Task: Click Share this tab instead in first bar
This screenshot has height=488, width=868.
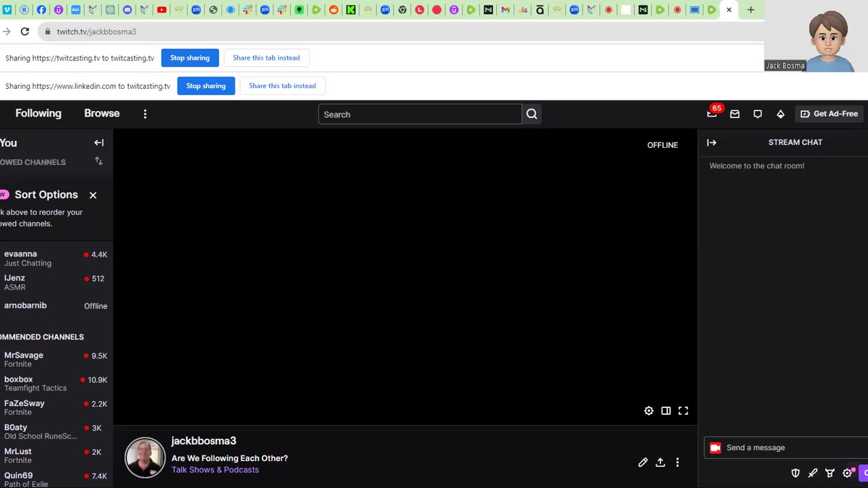Action: 267,58
